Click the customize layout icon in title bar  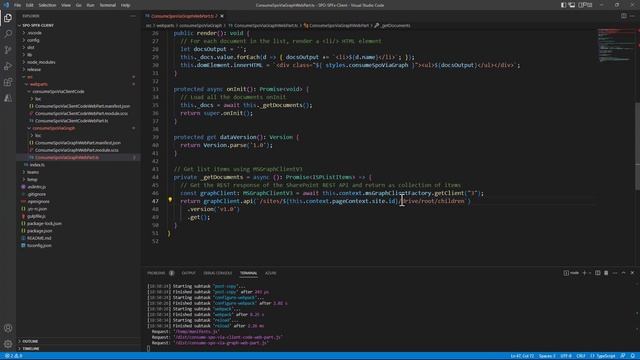(x=590, y=5)
